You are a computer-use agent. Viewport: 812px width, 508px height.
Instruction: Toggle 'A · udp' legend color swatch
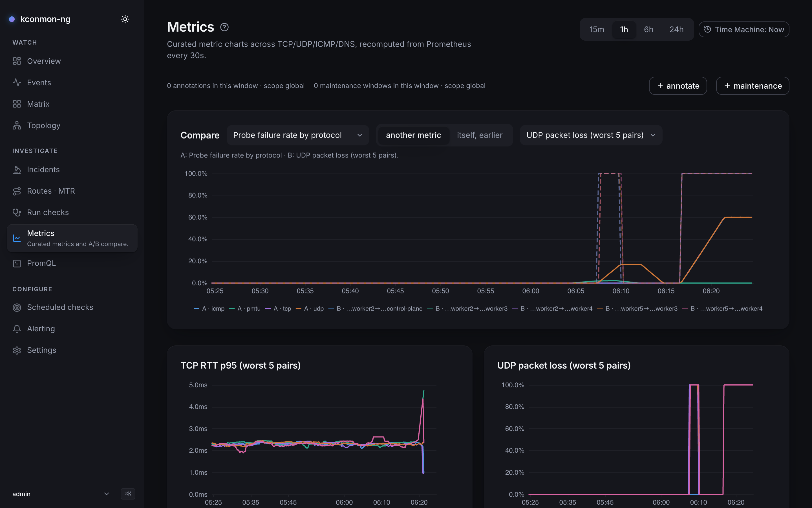[x=298, y=309]
